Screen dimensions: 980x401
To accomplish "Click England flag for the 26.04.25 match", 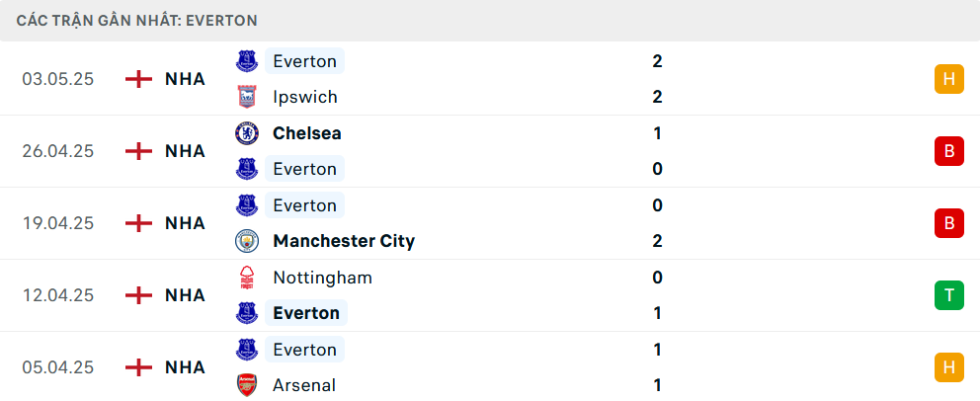I will point(139,151).
